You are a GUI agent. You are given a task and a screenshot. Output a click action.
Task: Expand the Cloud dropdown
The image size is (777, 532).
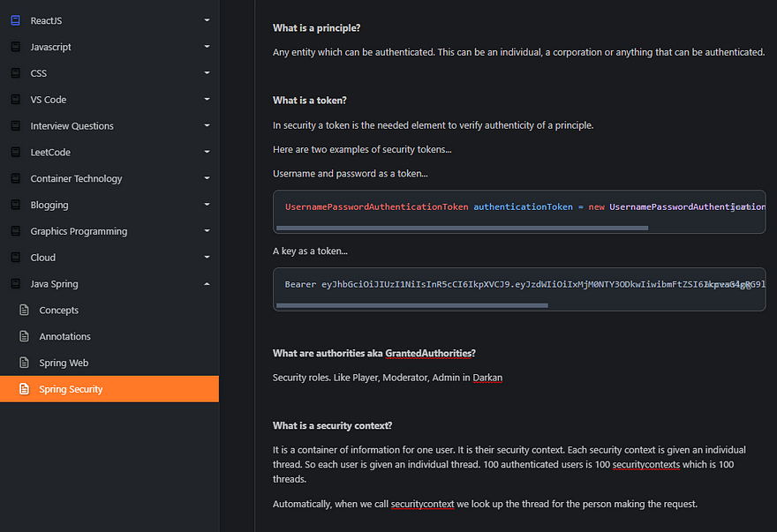pyautogui.click(x=206, y=257)
